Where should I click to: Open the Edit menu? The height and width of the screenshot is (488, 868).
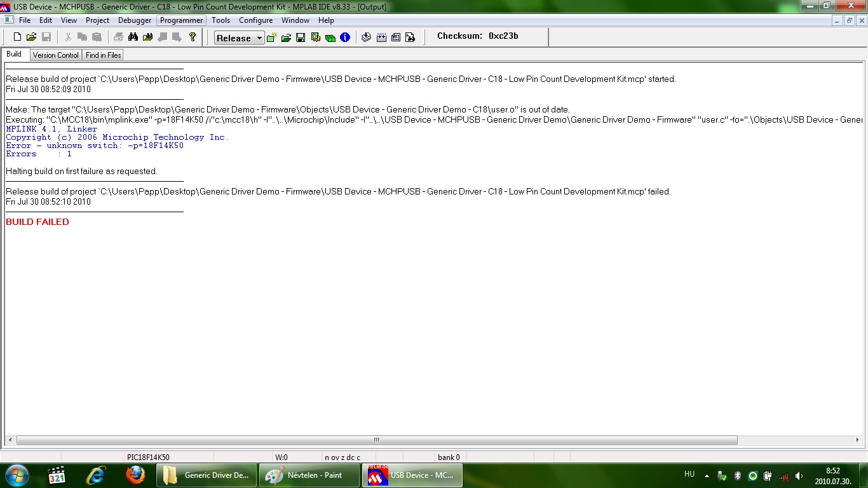(46, 20)
